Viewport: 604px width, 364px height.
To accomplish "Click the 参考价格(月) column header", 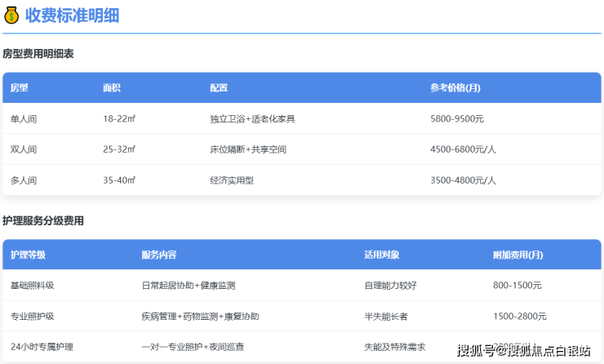I will (455, 88).
